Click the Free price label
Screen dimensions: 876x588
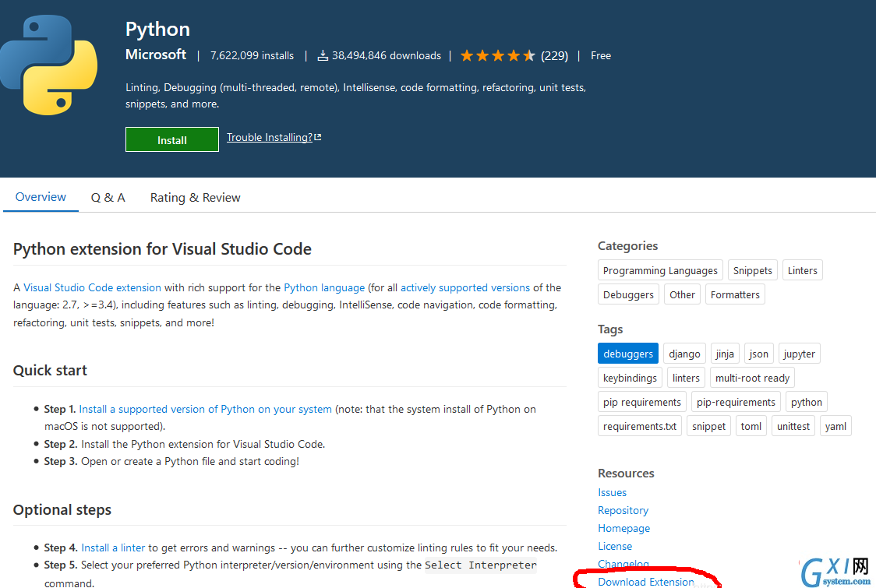[x=601, y=55]
